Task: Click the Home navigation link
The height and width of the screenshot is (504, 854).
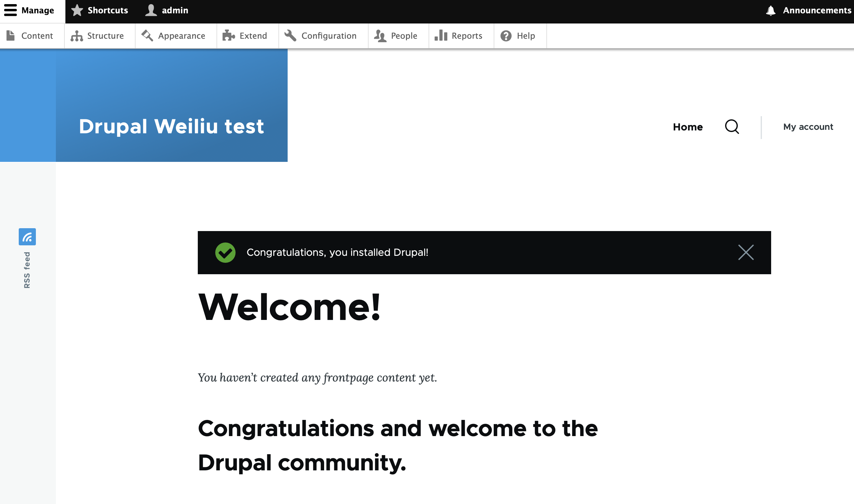Action: point(688,127)
